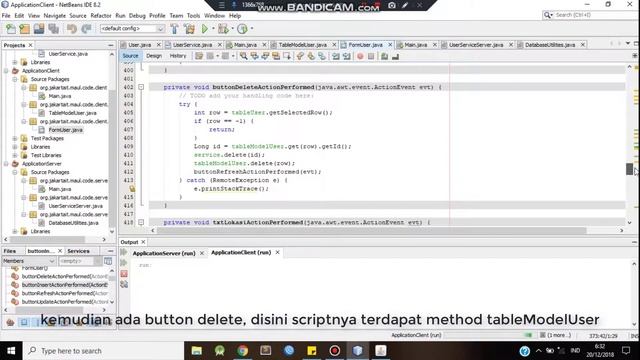Open the Refactor menu
This screenshot has width=640, height=360.
point(101,16)
